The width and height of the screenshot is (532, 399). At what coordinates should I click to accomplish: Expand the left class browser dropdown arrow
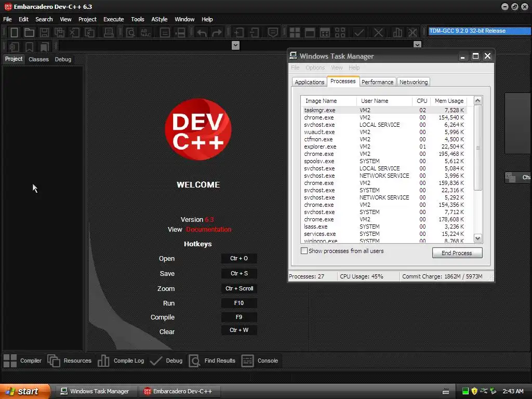pyautogui.click(x=235, y=46)
